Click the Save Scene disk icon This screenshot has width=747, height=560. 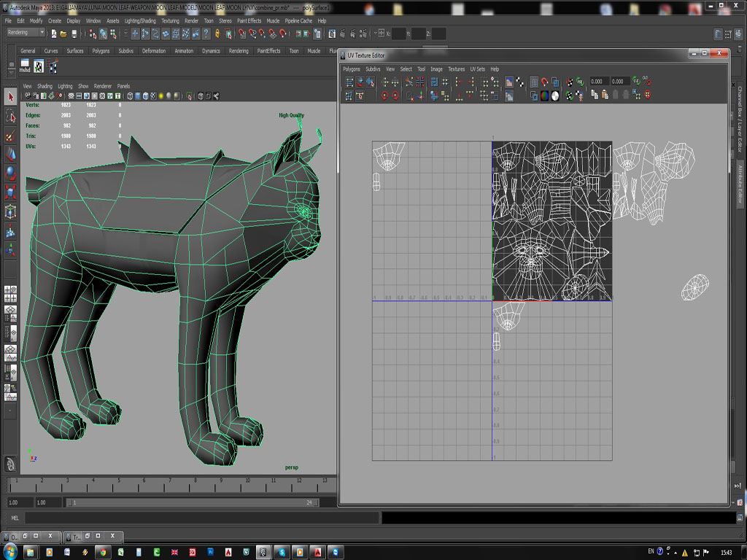74,34
